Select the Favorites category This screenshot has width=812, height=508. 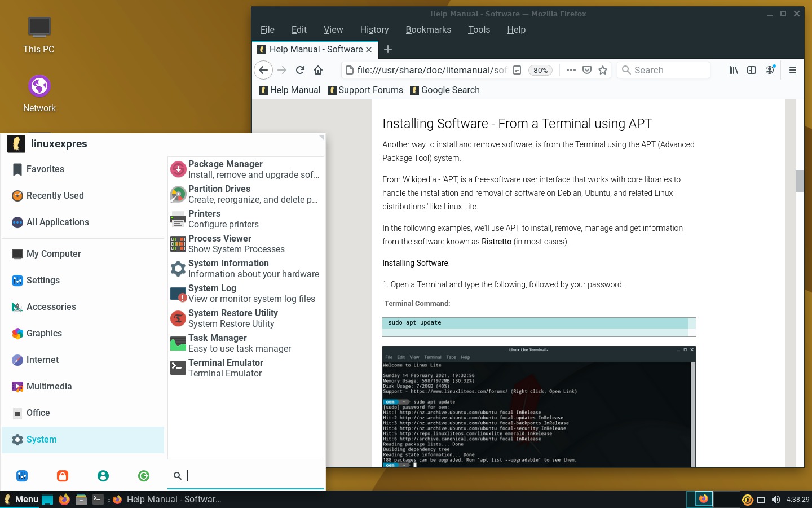(83, 169)
